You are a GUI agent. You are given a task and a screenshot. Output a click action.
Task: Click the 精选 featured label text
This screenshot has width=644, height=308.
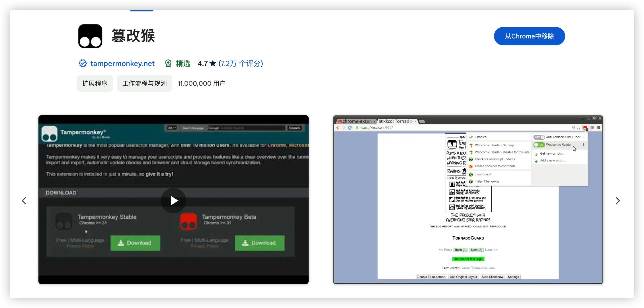(x=183, y=63)
